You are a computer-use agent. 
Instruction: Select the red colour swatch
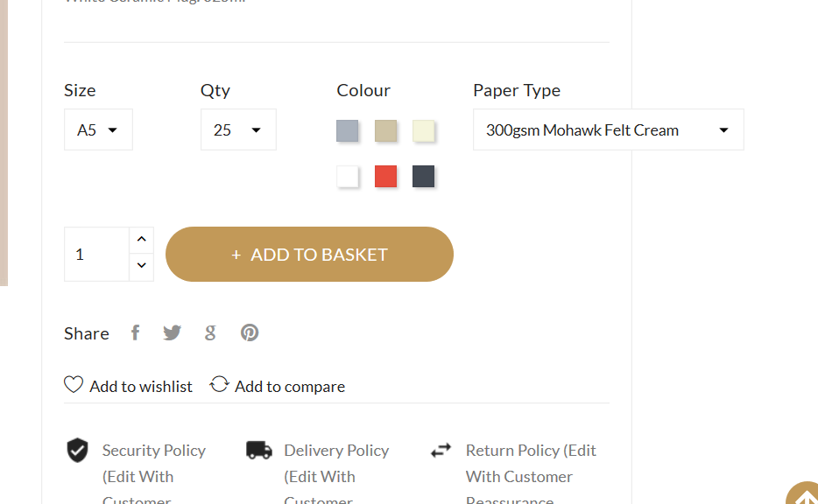click(385, 176)
